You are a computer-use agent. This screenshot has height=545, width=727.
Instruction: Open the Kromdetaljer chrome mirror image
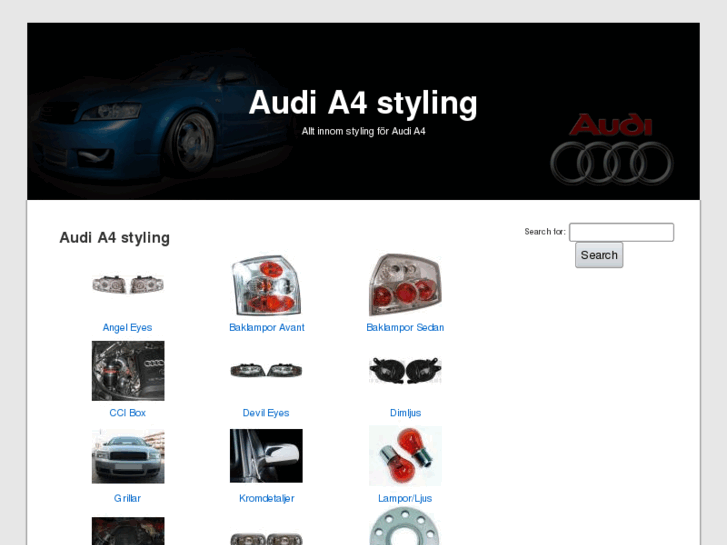(x=267, y=455)
